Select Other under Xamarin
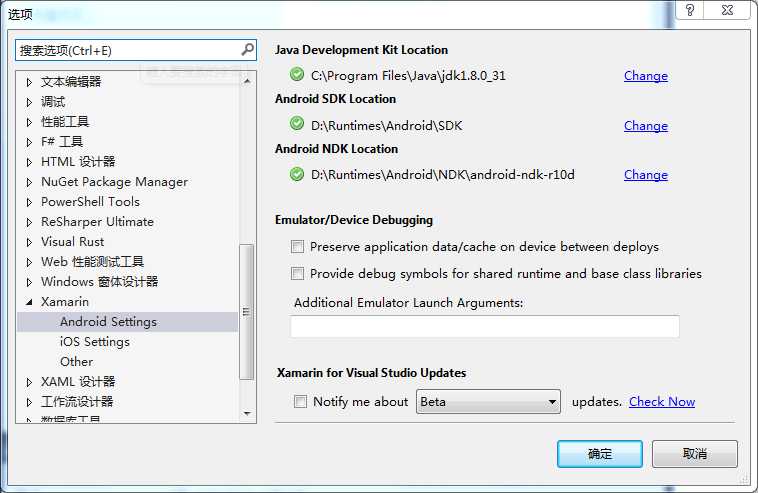The image size is (758, 493). coord(76,362)
